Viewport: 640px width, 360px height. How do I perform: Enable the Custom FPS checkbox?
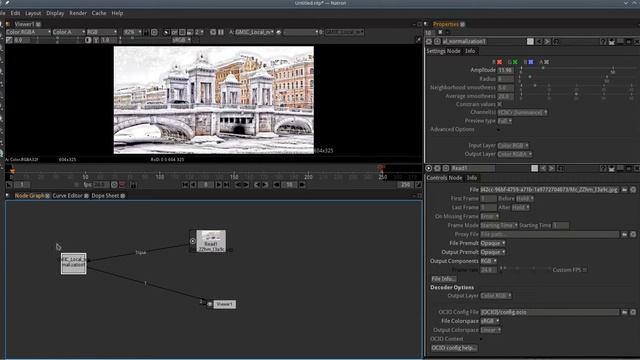pyautogui.click(x=585, y=270)
